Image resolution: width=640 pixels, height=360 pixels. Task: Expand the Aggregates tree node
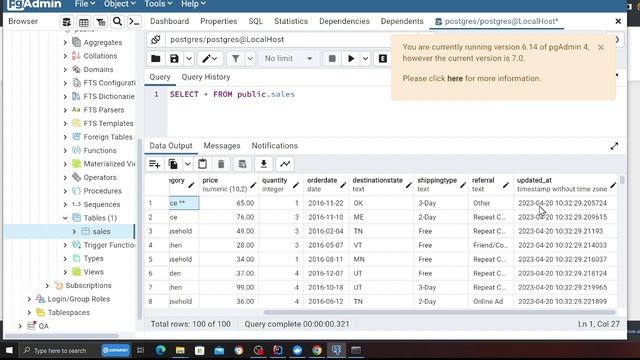(x=65, y=42)
